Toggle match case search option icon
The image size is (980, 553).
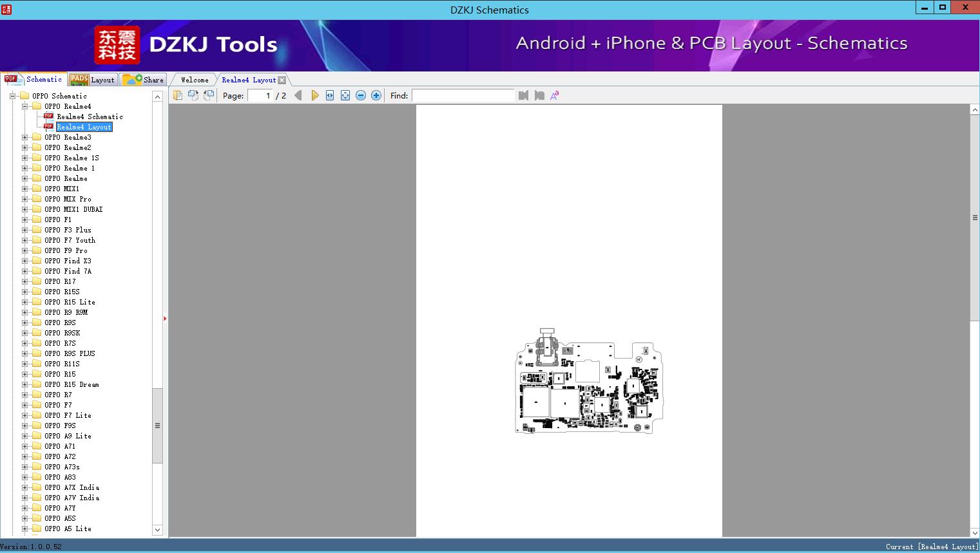pyautogui.click(x=555, y=95)
